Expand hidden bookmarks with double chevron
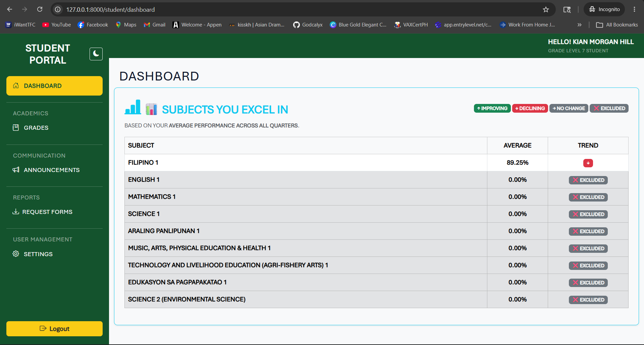Image resolution: width=644 pixels, height=345 pixels. tap(579, 25)
